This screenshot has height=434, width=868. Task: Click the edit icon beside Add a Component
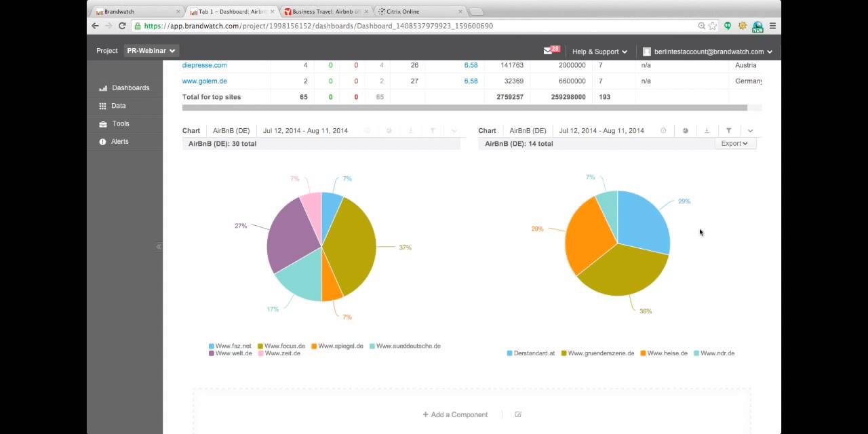pos(518,414)
